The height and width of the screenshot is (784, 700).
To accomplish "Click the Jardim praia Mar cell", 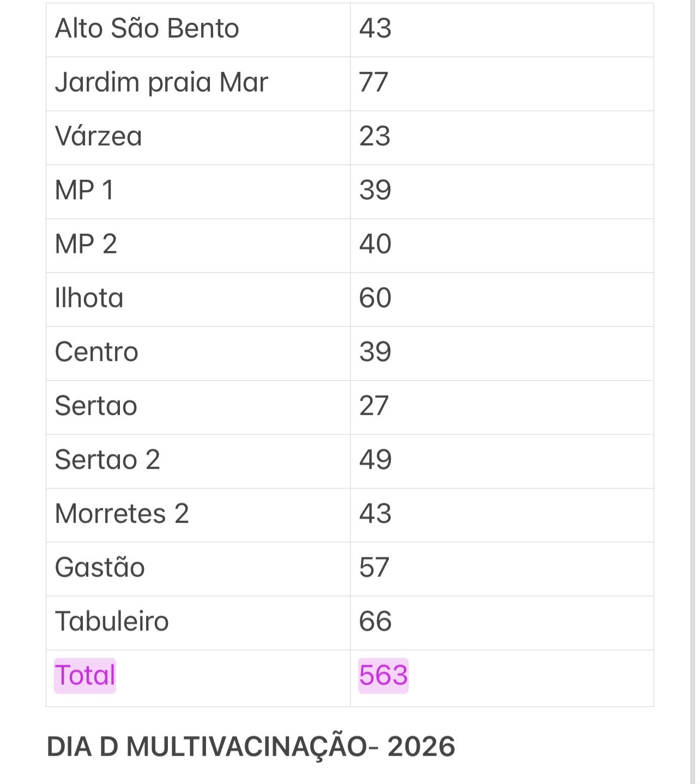I will tap(198, 84).
